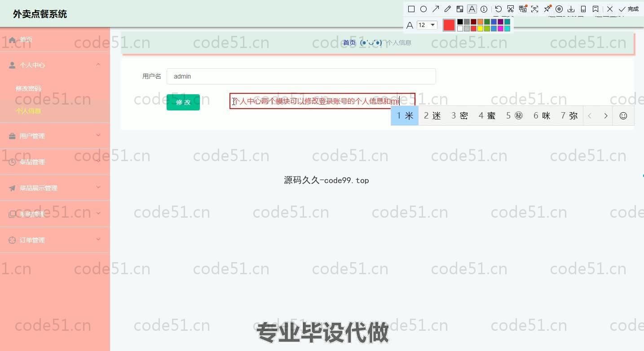Viewport: 644px width, 351px height.
Task: Pick the dark green color swatch
Action: tap(487, 22)
